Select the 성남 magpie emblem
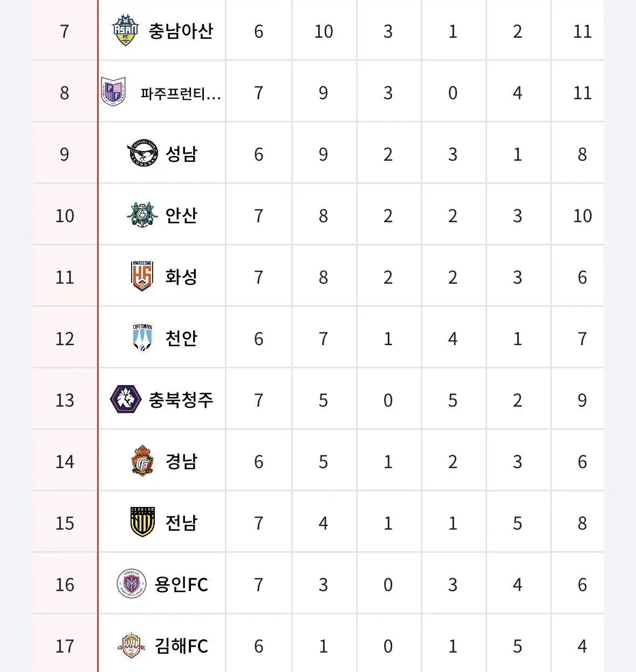636x672 pixels. (x=142, y=154)
